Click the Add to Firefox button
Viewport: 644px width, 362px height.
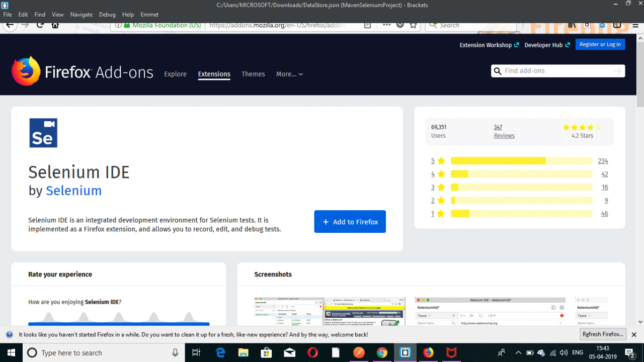click(350, 222)
